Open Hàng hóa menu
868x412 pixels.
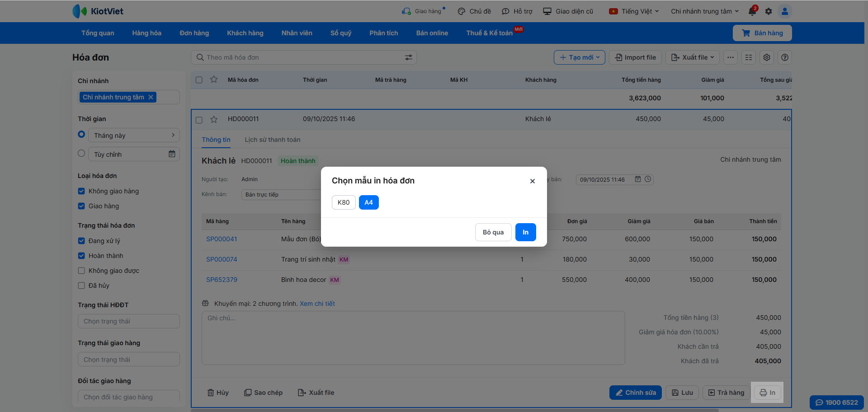147,33
